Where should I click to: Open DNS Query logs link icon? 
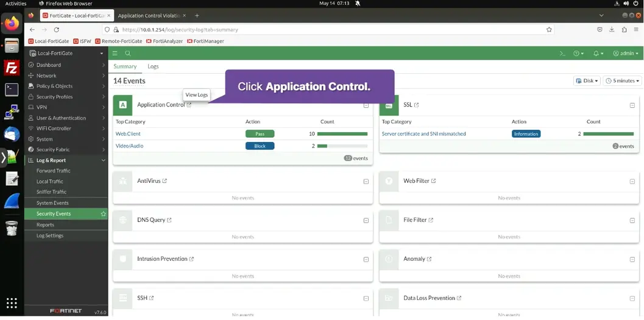coord(169,220)
